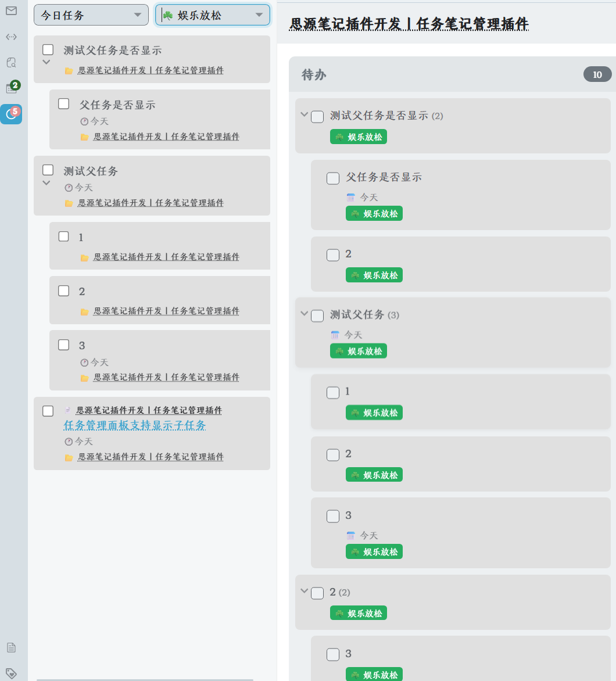This screenshot has height=681, width=616.
Task: Tick checkbox of task 3 in left list
Action: [x=63, y=345]
